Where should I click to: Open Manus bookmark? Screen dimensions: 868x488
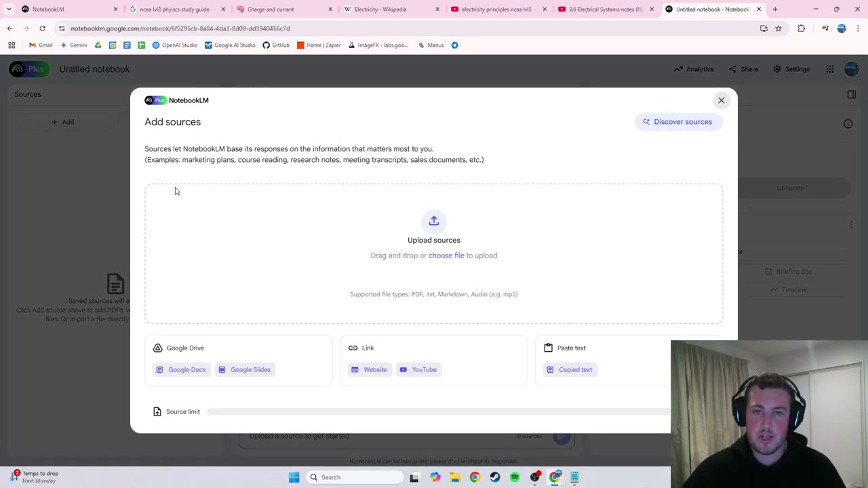pos(431,45)
